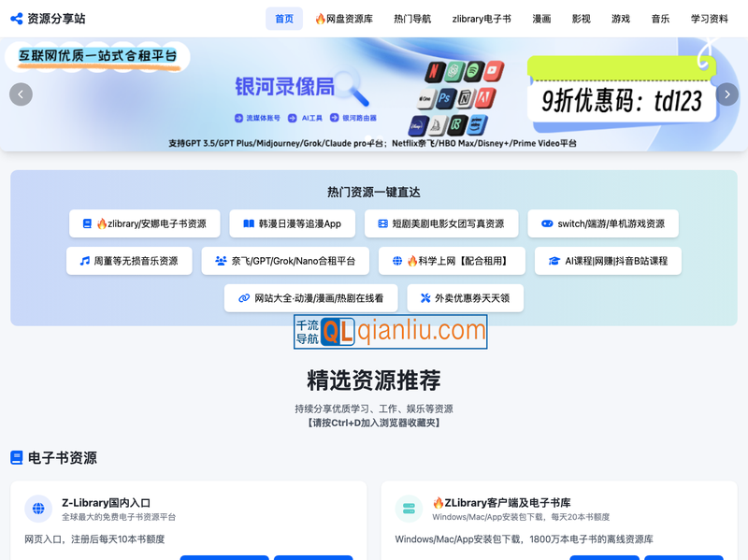Open the qianliu.com 千流导航 link
Image resolution: width=748 pixels, height=560 pixels.
pos(392,331)
